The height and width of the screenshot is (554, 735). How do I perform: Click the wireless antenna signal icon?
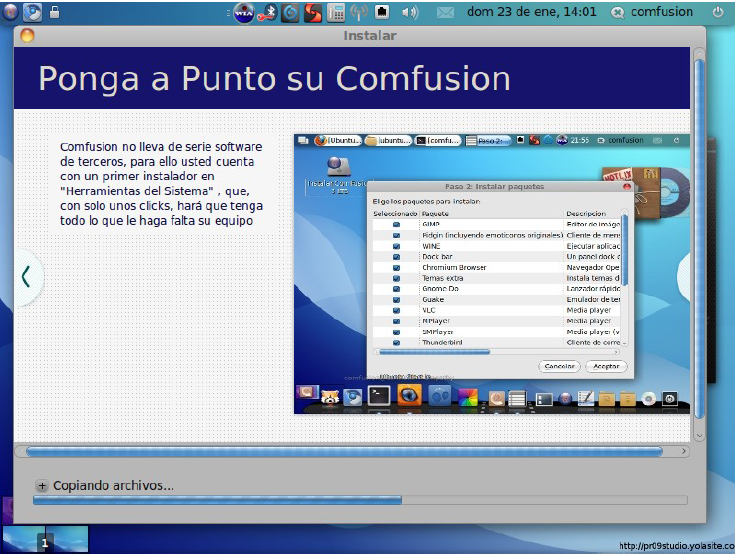[x=360, y=13]
